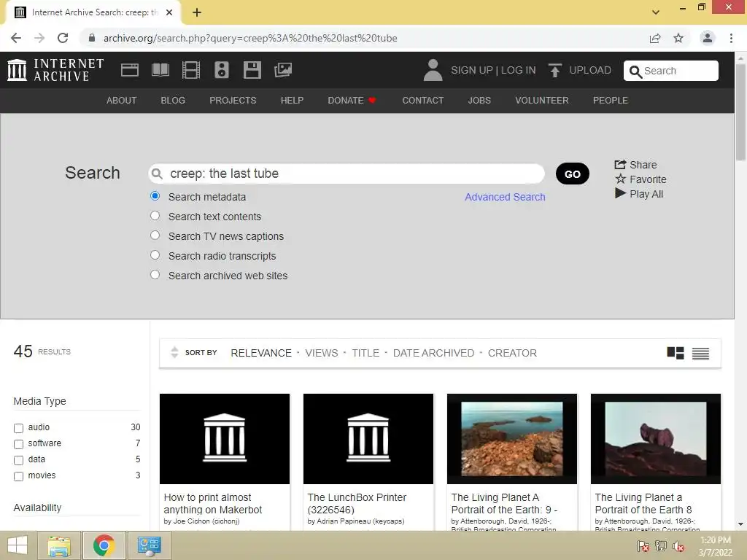747x560 pixels.
Task: Open the BLOG menu item
Action: pyautogui.click(x=173, y=101)
